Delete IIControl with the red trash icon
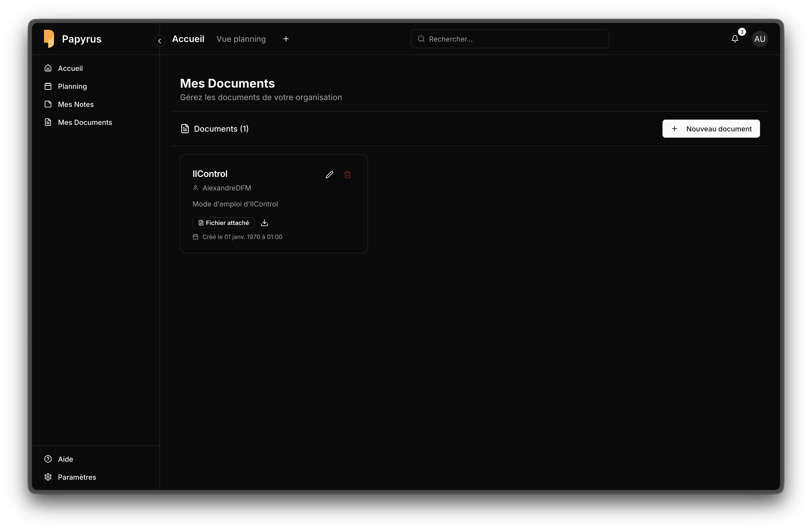 (347, 175)
